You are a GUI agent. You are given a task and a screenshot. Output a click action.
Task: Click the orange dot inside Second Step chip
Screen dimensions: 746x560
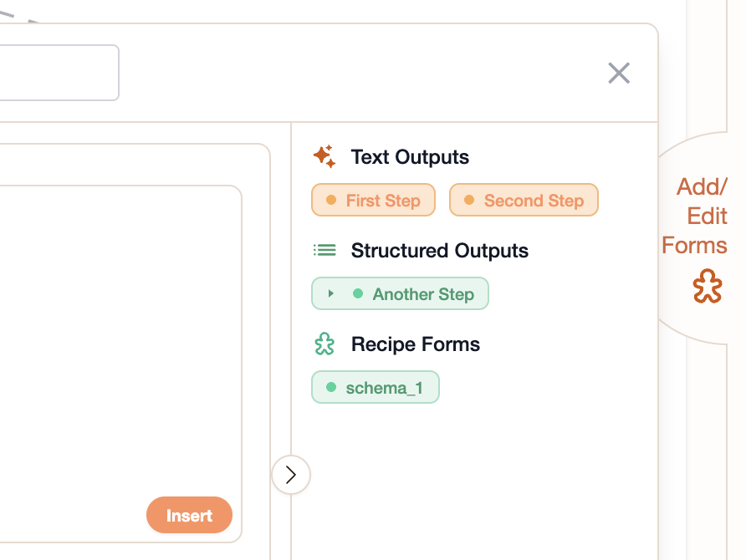[469, 200]
